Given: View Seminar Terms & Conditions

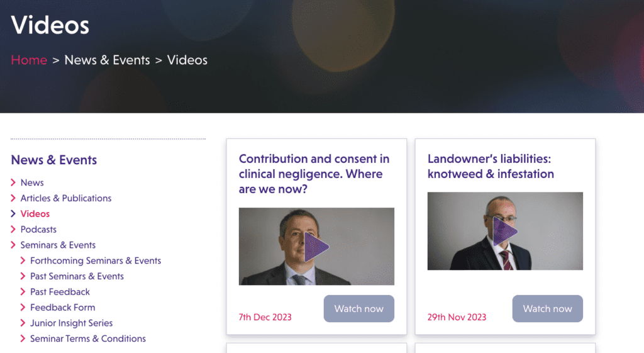Looking at the screenshot, I should point(88,339).
